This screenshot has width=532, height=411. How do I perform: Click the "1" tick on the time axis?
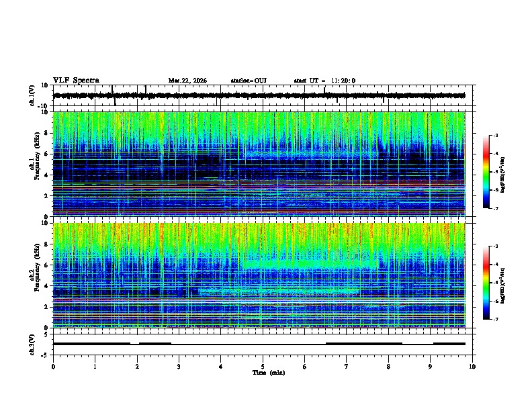(95, 367)
